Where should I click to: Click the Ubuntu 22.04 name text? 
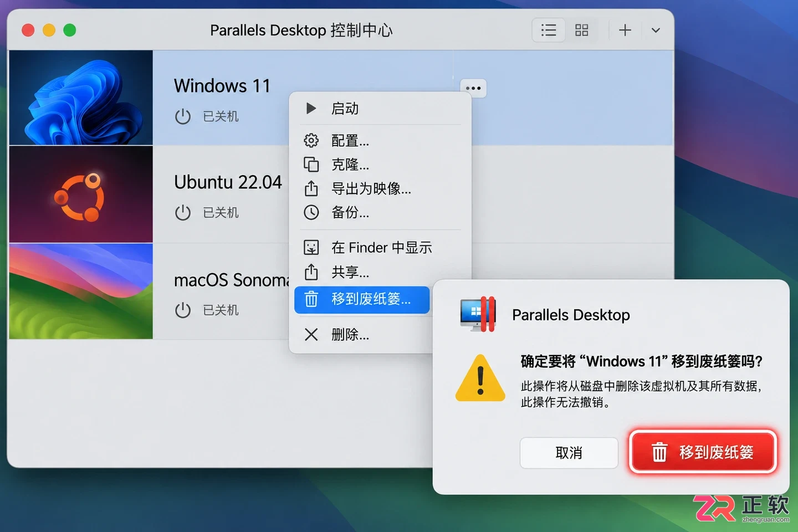click(x=228, y=182)
